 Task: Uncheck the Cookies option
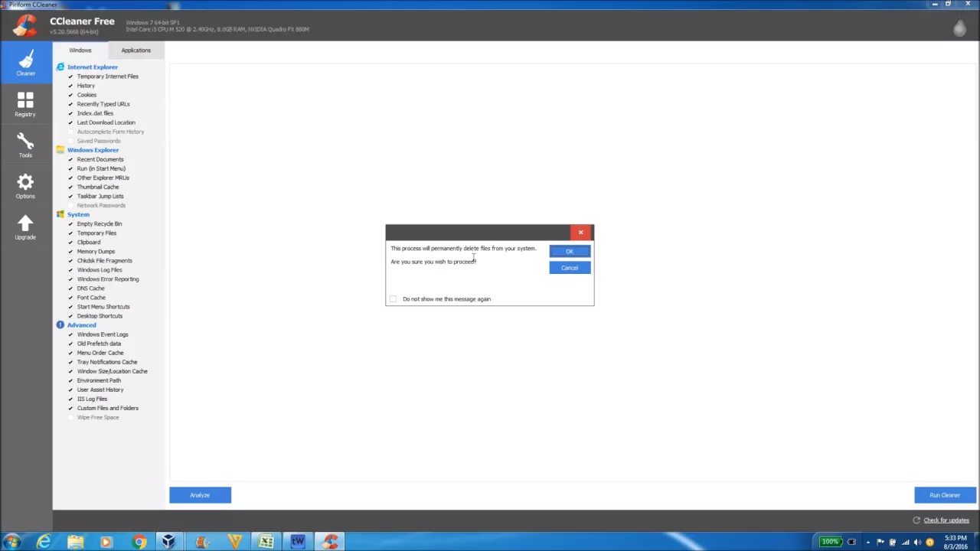coord(70,95)
